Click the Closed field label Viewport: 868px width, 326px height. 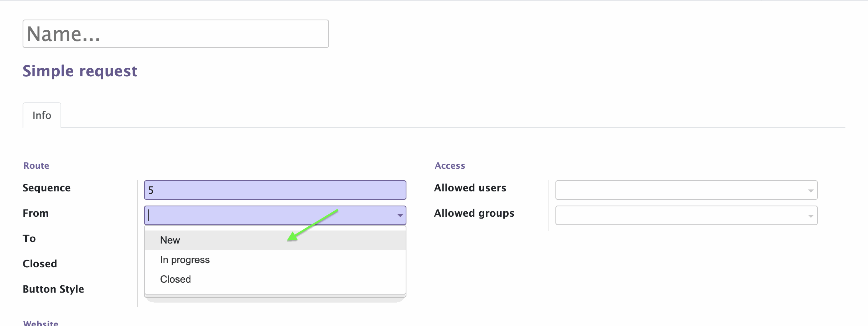[x=40, y=264]
